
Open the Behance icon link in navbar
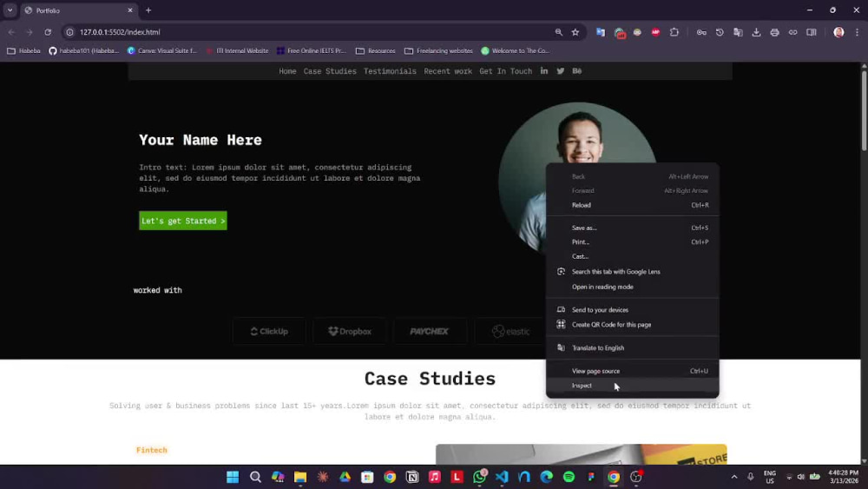click(577, 71)
